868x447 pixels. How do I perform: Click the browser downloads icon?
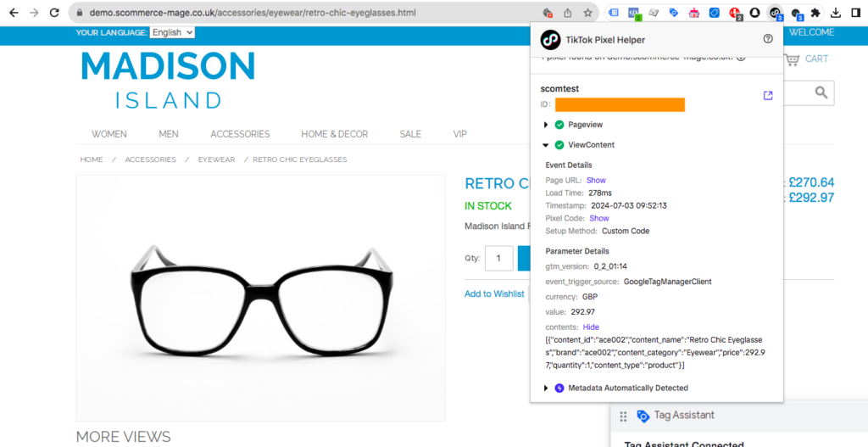836,13
